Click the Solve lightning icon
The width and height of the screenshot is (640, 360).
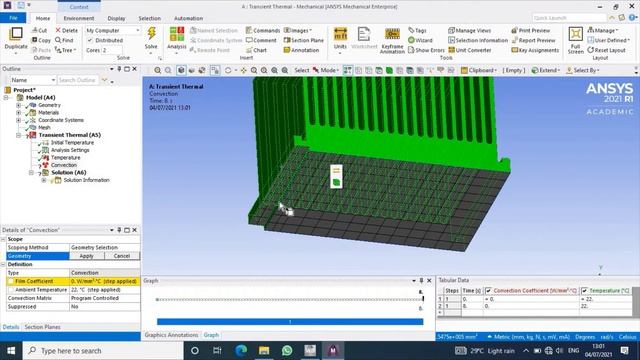tap(151, 33)
